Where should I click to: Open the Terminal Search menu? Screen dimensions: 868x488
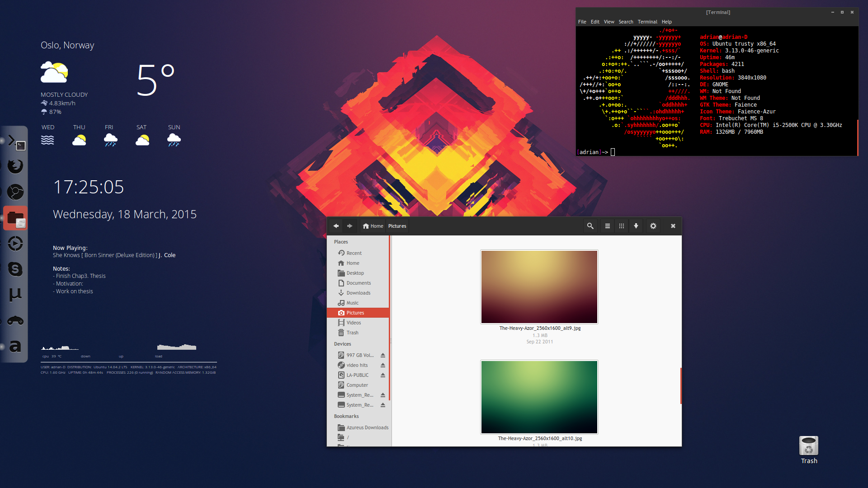(x=626, y=22)
